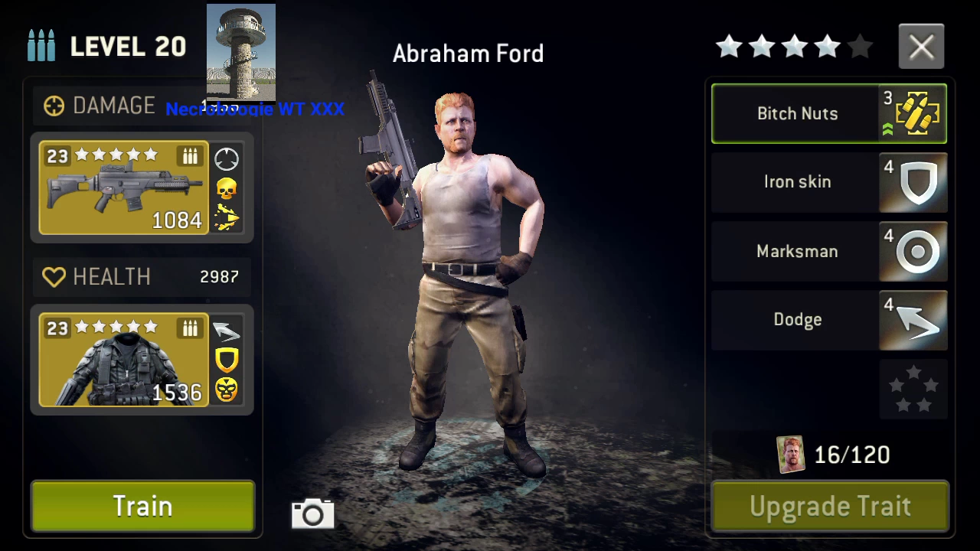This screenshot has height=551, width=980.
Task: Tap the empty fifth trait slot
Action: pyautogui.click(x=913, y=389)
